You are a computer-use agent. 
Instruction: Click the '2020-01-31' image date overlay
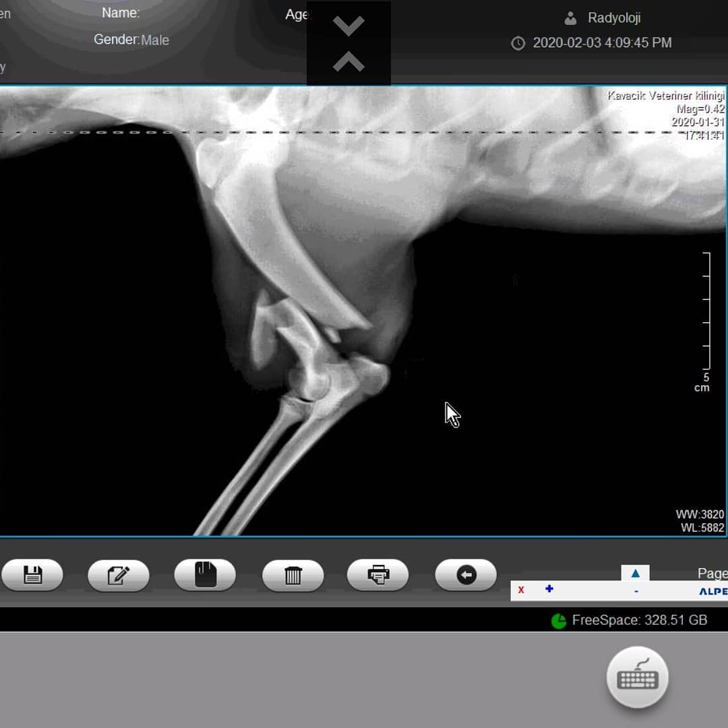pyautogui.click(x=698, y=121)
